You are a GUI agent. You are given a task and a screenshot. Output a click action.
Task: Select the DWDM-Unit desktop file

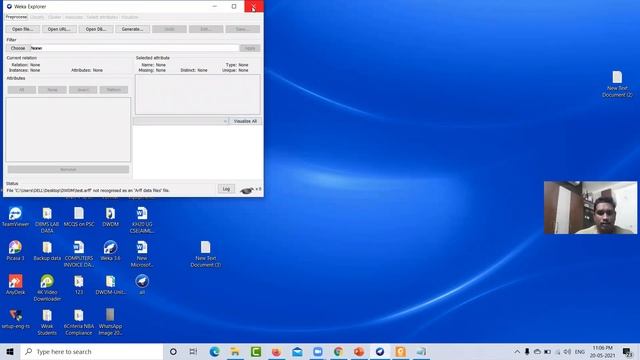click(110, 284)
